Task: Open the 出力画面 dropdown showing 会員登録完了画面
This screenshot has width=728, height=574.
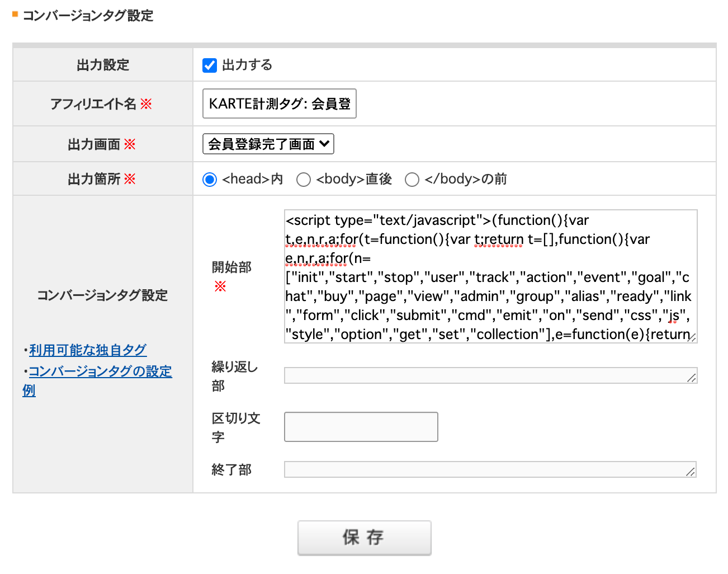Action: (x=268, y=144)
